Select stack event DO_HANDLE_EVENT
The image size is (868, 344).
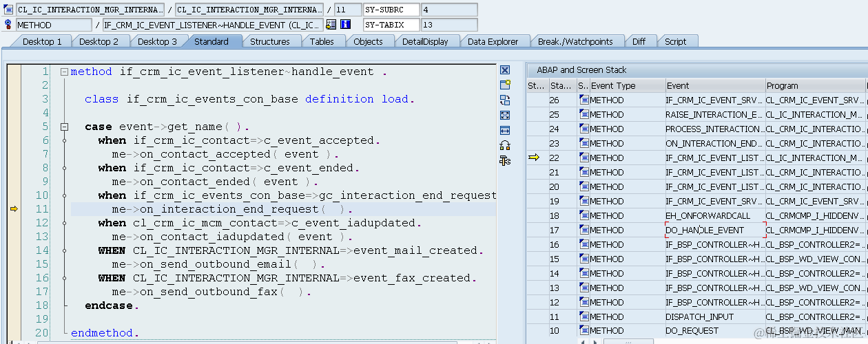click(x=715, y=230)
